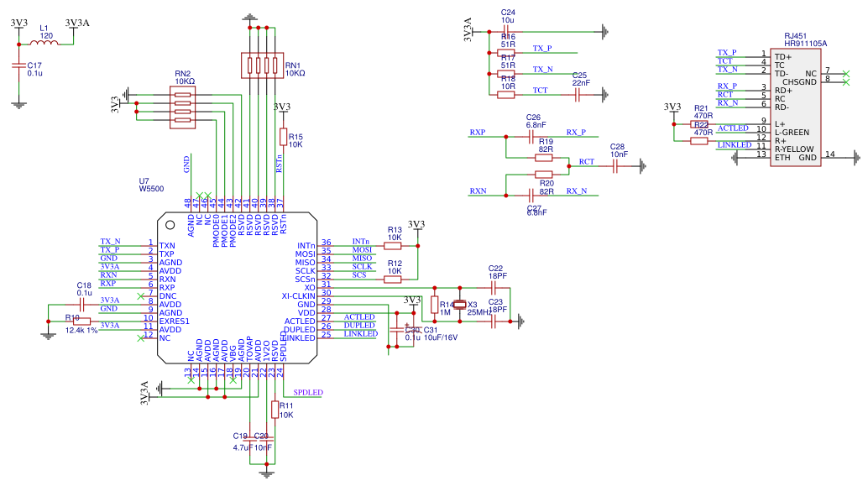Click the R-YELLOW pin label
The image size is (868, 486).
[x=794, y=149]
